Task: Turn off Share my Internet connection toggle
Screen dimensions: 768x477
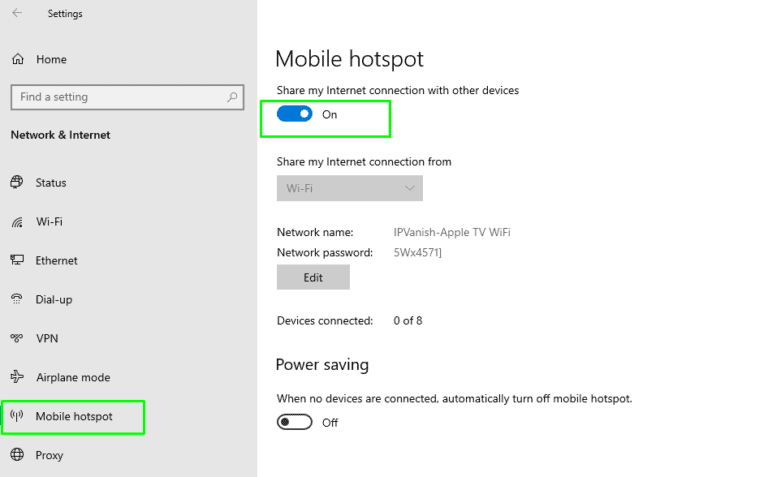Action: click(295, 114)
